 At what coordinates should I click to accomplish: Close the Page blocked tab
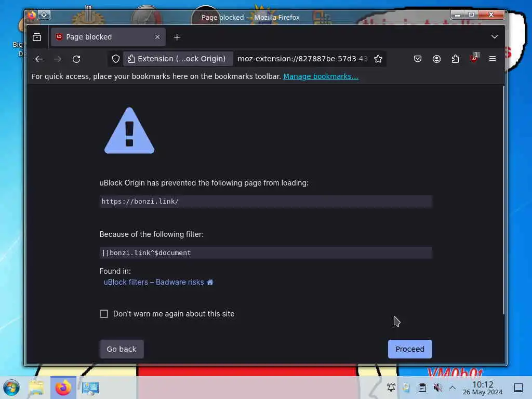pos(157,37)
